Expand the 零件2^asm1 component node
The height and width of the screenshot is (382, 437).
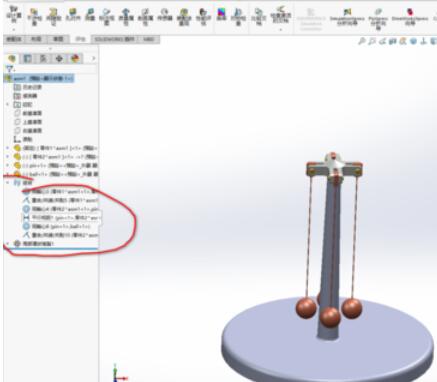pyautogui.click(x=8, y=156)
